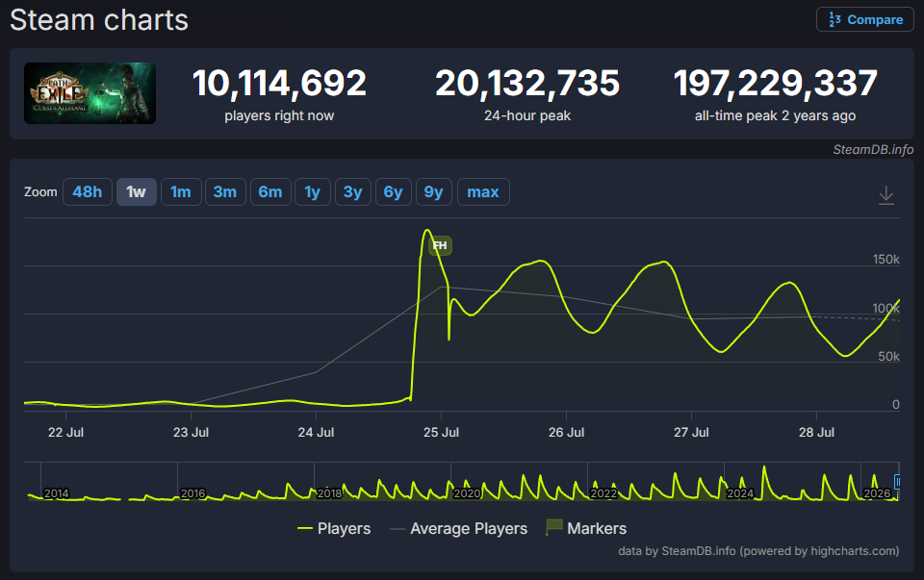Click the 22 Jul axis label

click(65, 432)
